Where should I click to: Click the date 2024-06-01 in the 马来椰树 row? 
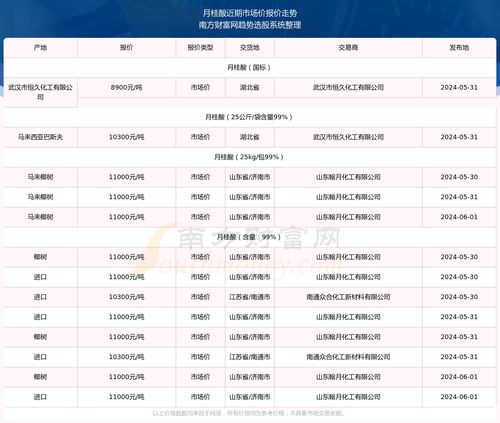(x=459, y=217)
